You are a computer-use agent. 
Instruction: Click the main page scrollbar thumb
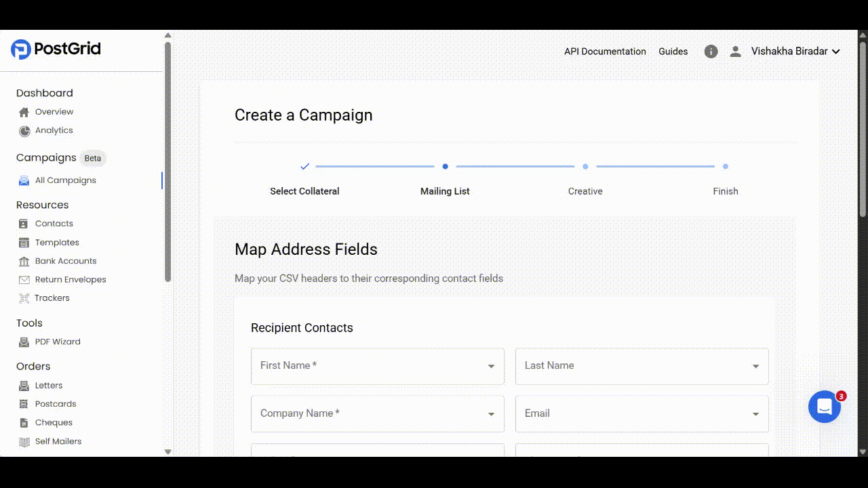pyautogui.click(x=863, y=128)
